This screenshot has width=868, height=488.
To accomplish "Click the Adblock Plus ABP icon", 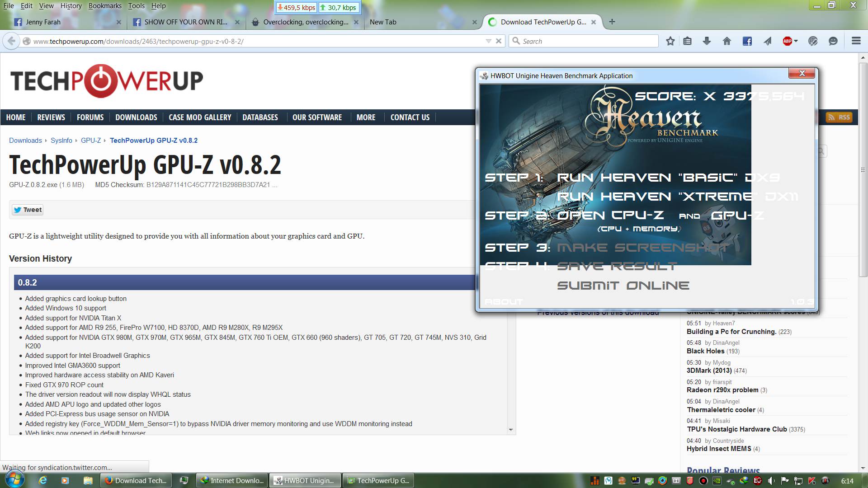I will pyautogui.click(x=787, y=41).
